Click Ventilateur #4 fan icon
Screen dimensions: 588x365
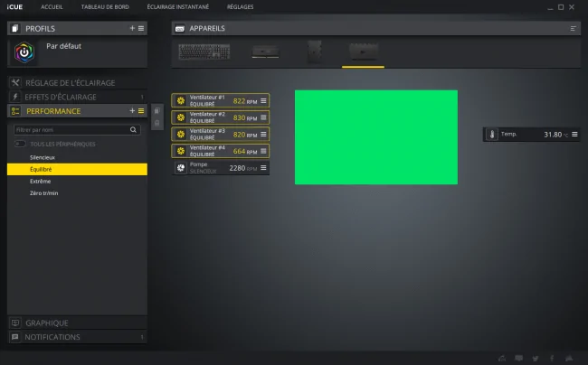(181, 151)
